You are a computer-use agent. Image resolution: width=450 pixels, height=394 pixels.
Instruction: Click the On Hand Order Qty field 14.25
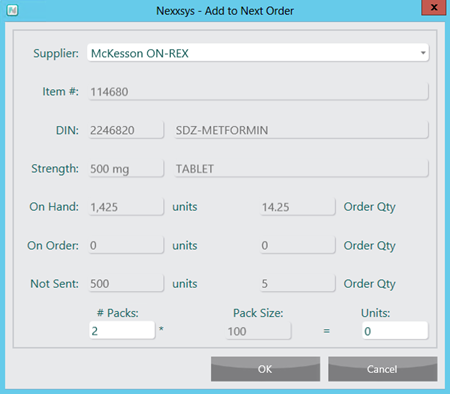[298, 207]
